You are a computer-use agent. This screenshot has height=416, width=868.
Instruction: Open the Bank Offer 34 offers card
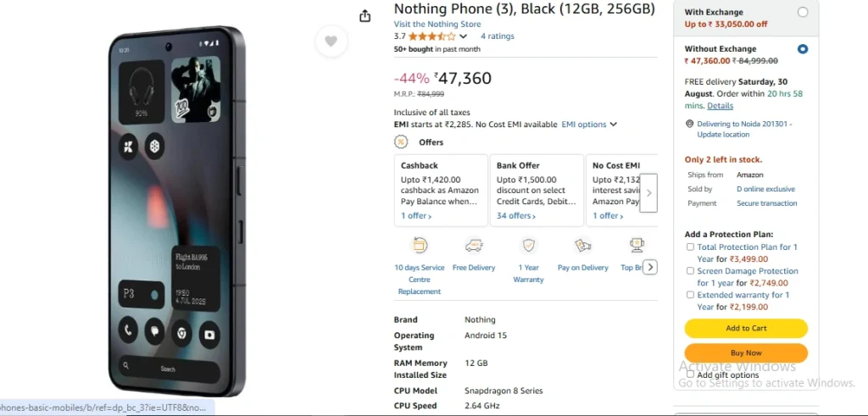pyautogui.click(x=536, y=191)
